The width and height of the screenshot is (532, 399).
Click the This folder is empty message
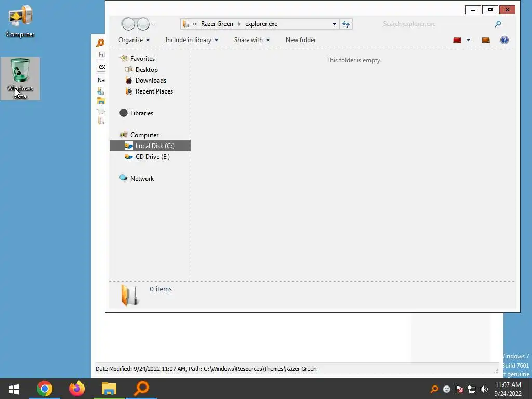click(x=354, y=60)
